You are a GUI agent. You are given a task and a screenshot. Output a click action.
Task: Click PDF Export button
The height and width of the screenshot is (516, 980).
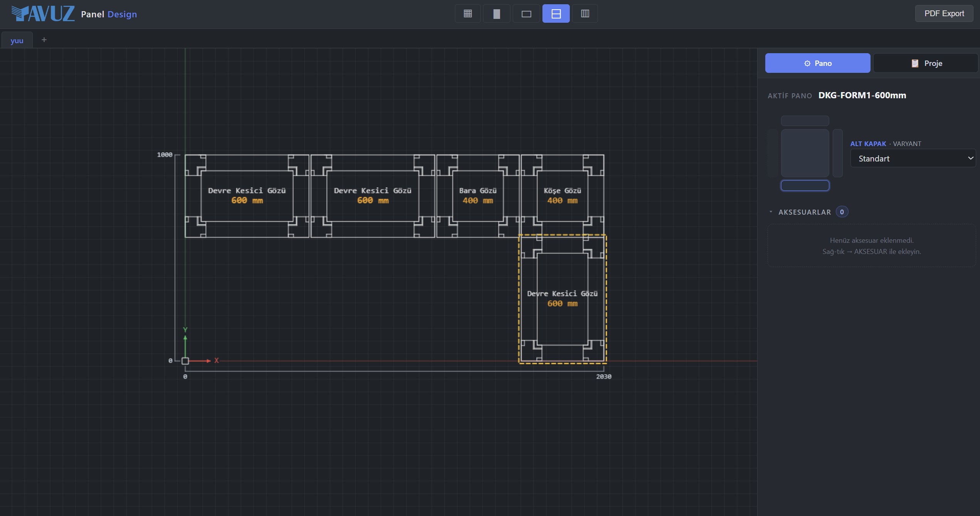click(x=944, y=13)
